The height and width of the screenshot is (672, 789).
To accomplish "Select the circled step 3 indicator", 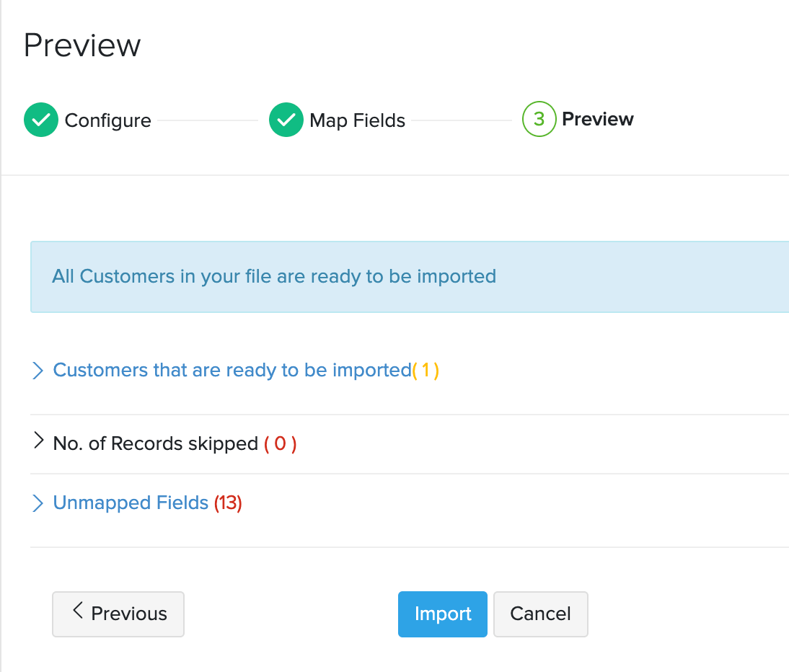I will (539, 119).
